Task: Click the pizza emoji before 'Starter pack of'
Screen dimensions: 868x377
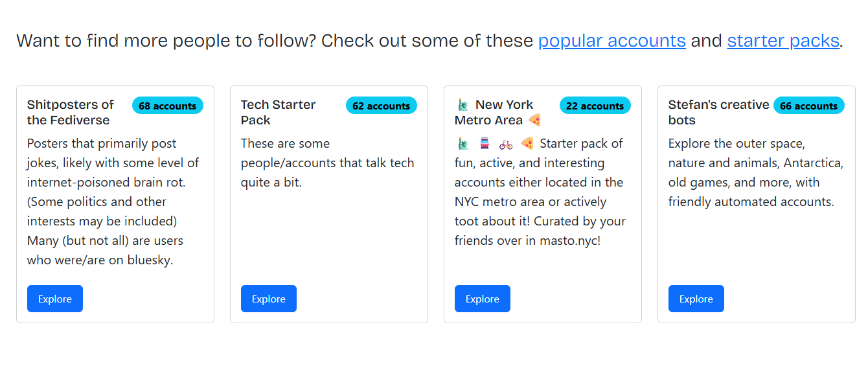Action: point(527,144)
